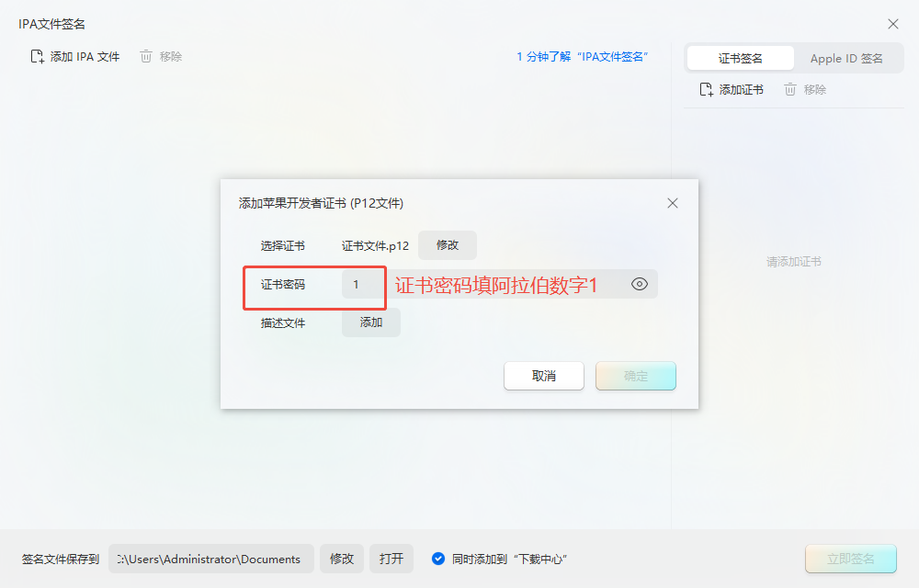919x588 pixels.
Task: Click 添加 to add a provisioning profile
Action: point(371,322)
